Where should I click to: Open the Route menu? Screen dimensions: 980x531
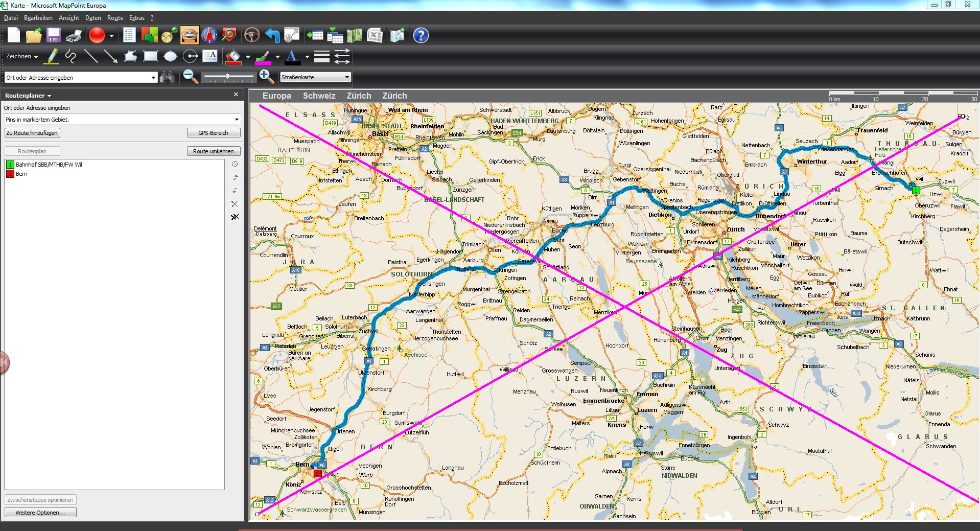pos(115,18)
